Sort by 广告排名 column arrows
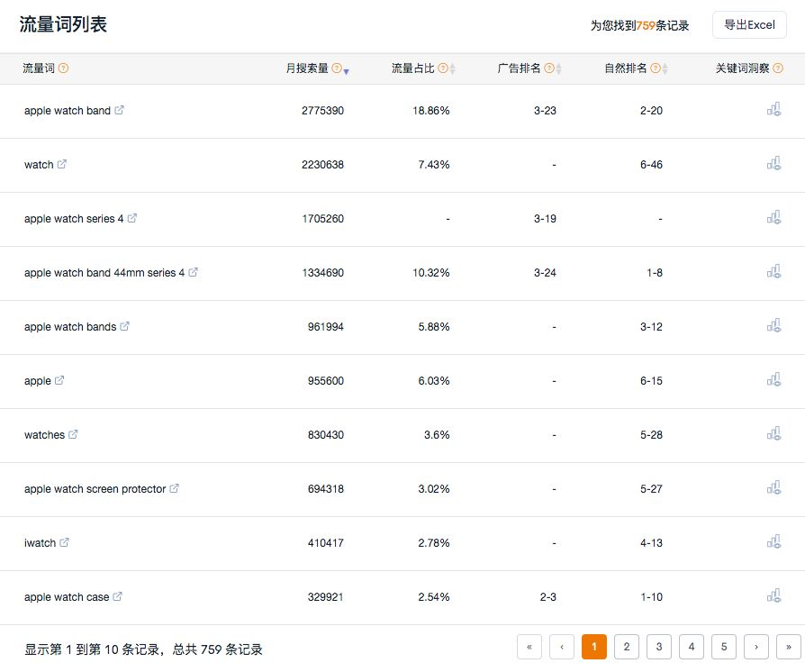805x672 pixels. point(558,69)
